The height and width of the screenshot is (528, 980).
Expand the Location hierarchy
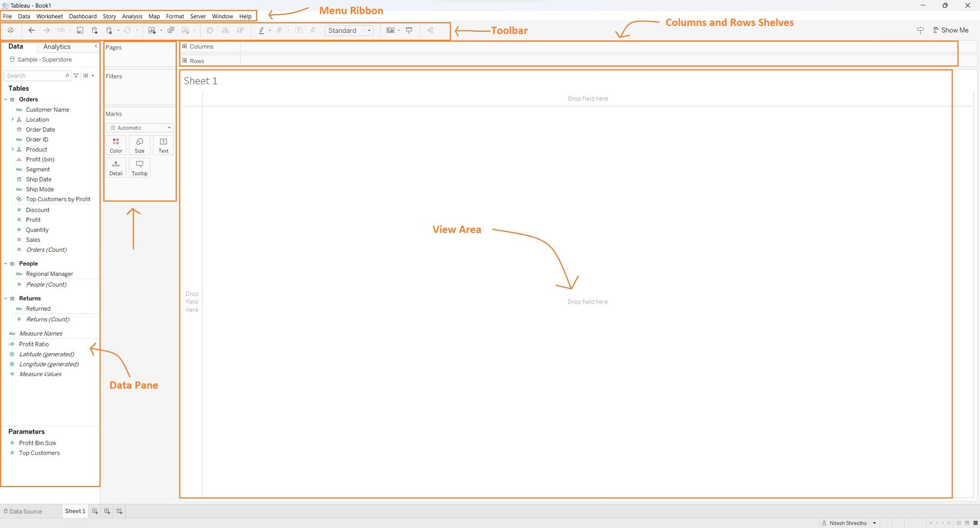click(x=13, y=120)
